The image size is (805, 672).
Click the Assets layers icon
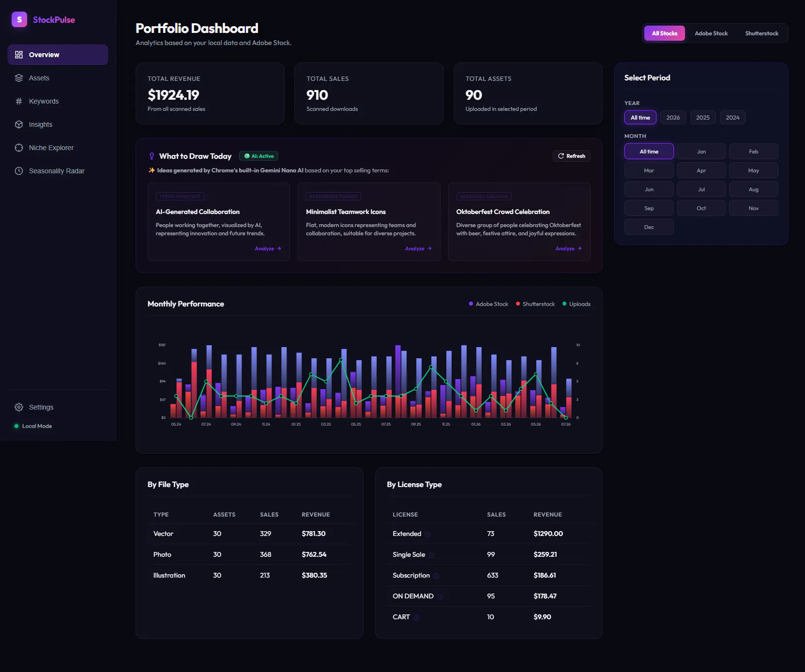(19, 78)
